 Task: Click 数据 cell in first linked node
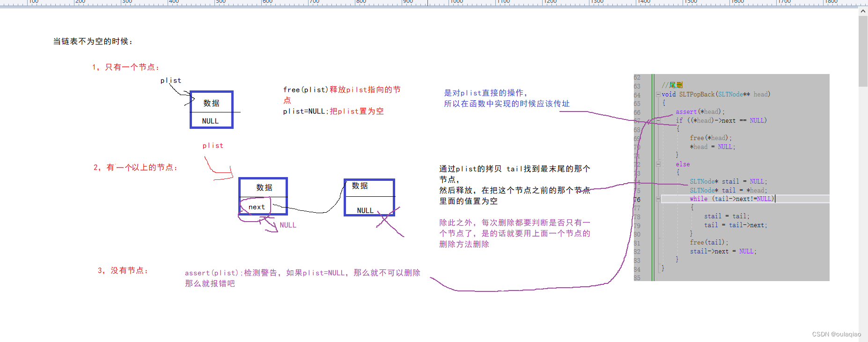click(x=264, y=187)
